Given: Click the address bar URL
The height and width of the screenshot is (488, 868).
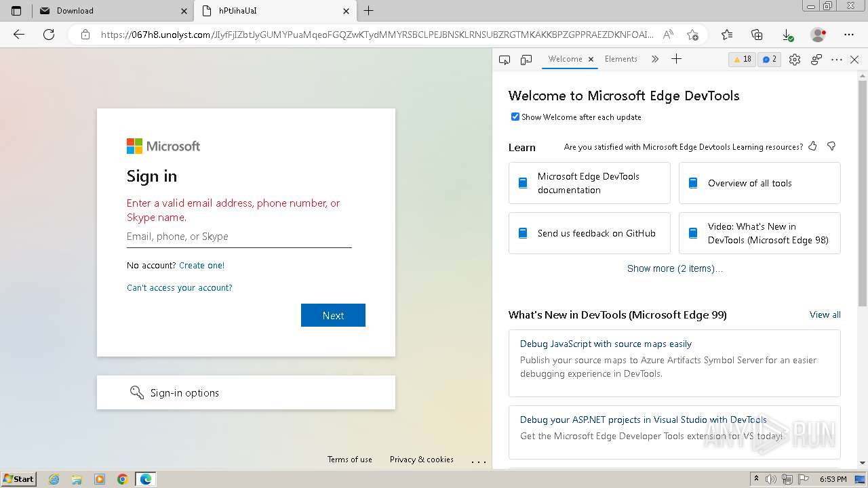Looking at the screenshot, I should 377,35.
